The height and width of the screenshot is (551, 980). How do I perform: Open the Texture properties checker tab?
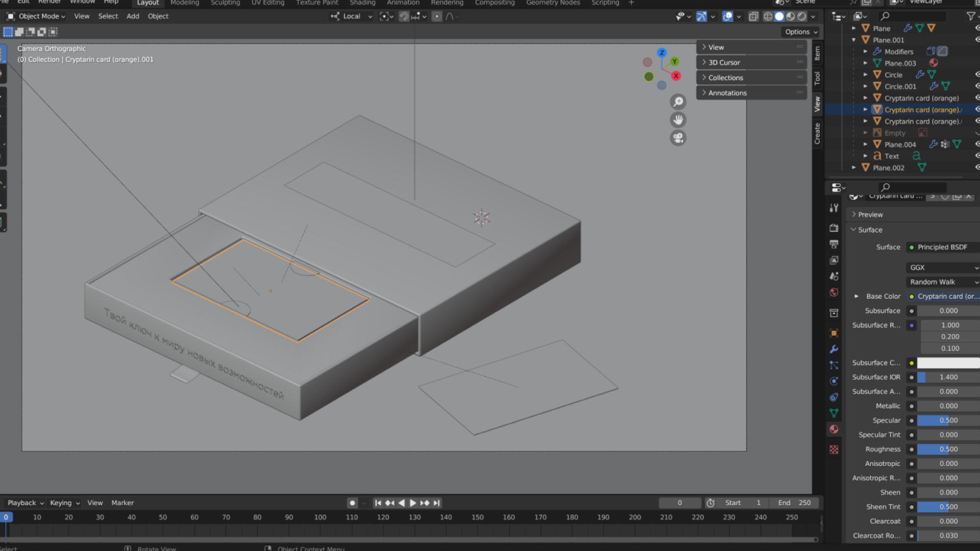click(x=834, y=449)
